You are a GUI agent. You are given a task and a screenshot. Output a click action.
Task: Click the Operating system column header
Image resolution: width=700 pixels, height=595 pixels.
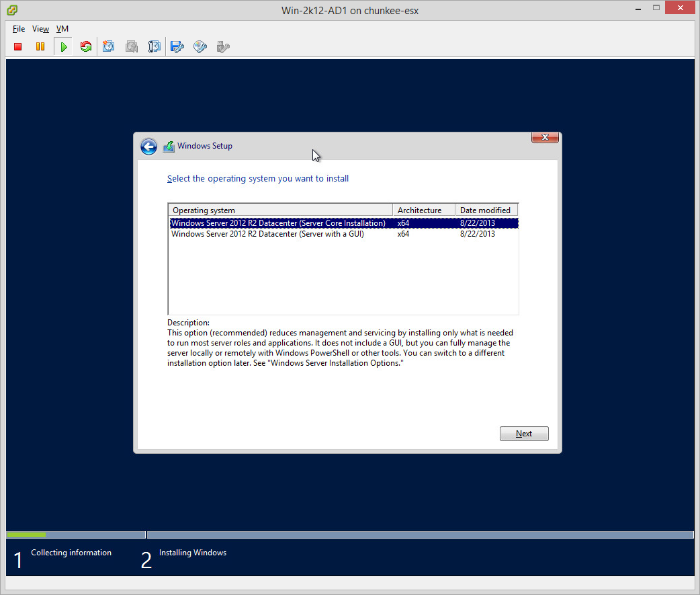point(280,210)
